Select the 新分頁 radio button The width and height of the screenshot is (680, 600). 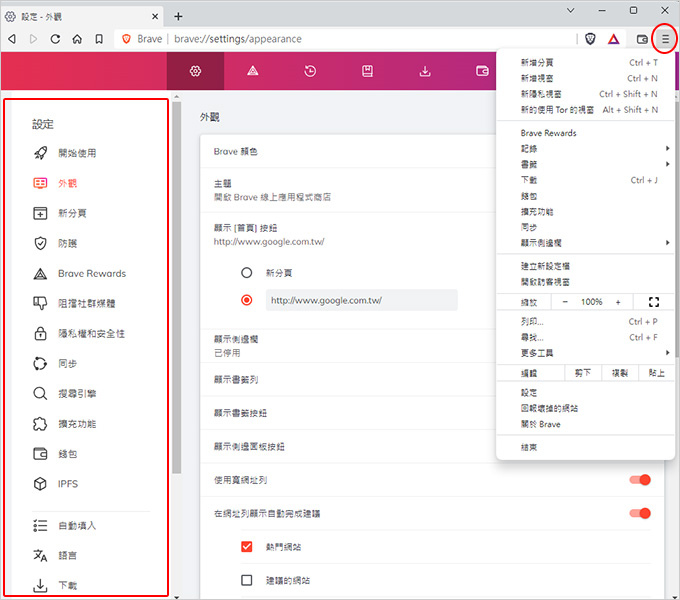(x=246, y=273)
